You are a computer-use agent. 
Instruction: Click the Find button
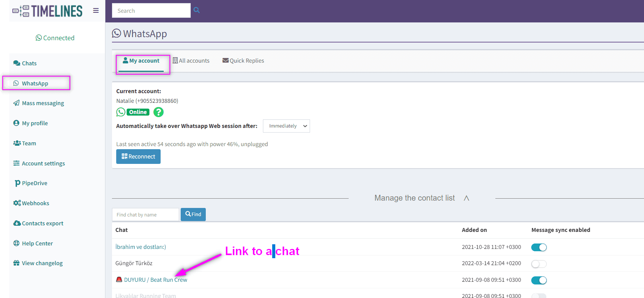193,215
